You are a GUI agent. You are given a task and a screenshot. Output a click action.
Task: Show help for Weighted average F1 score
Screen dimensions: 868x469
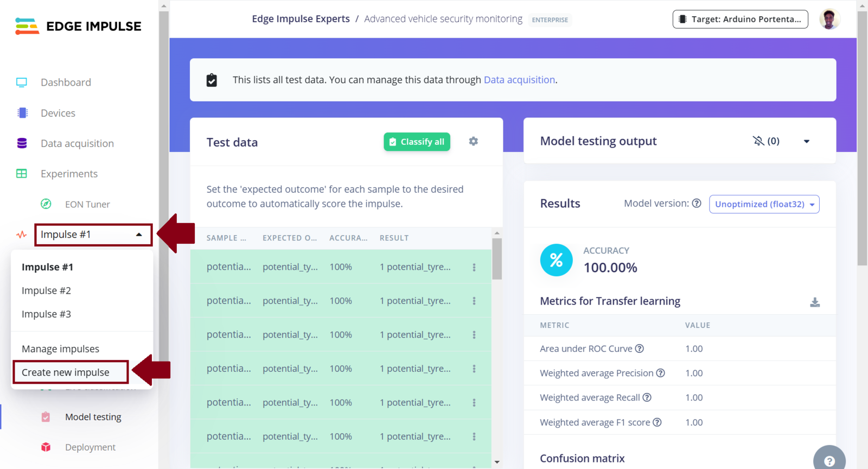click(x=657, y=422)
